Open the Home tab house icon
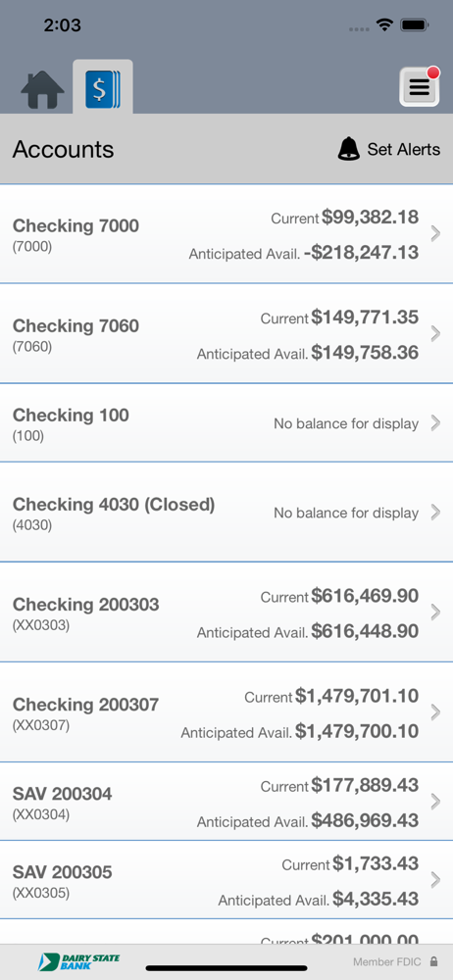 (x=42, y=89)
